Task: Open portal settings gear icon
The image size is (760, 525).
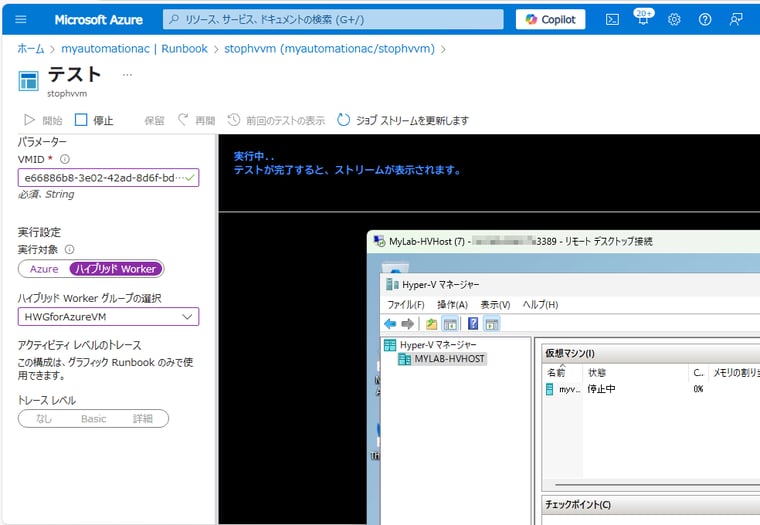Action: [x=674, y=19]
